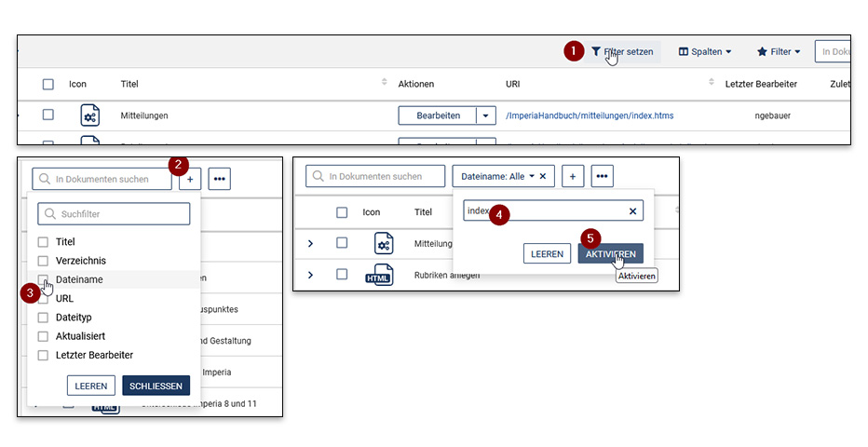The width and height of the screenshot is (868, 447).
Task: Expand the row for Rubriken anlegen
Action: [310, 275]
